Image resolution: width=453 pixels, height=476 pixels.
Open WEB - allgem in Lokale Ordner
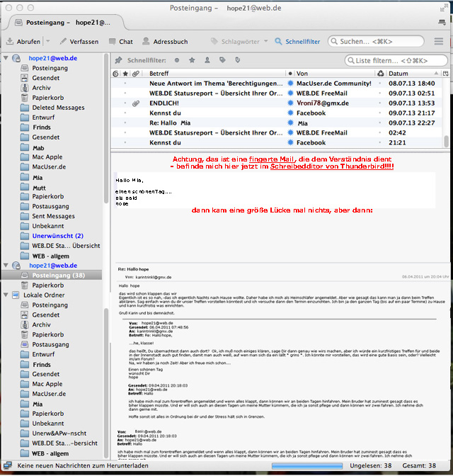pyautogui.click(x=50, y=453)
